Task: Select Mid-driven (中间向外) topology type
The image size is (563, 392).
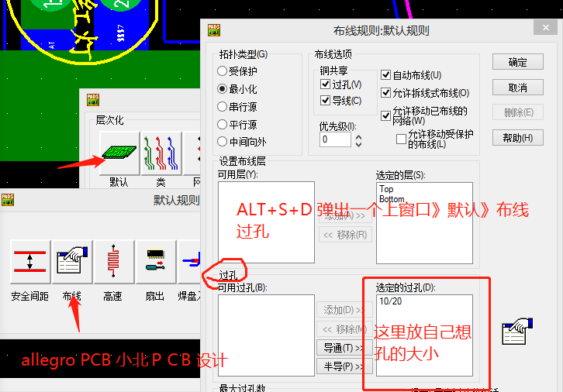Action: click(223, 142)
